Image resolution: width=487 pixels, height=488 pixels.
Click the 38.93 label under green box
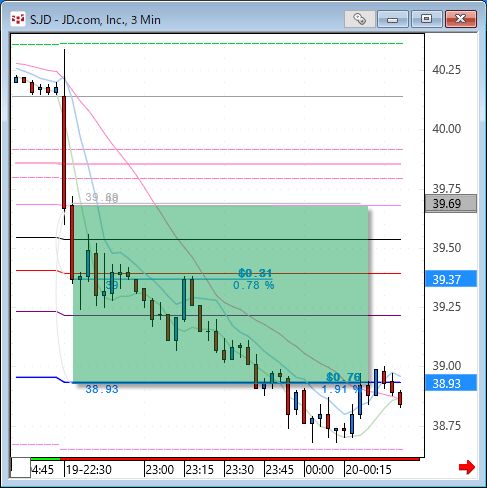(x=102, y=389)
